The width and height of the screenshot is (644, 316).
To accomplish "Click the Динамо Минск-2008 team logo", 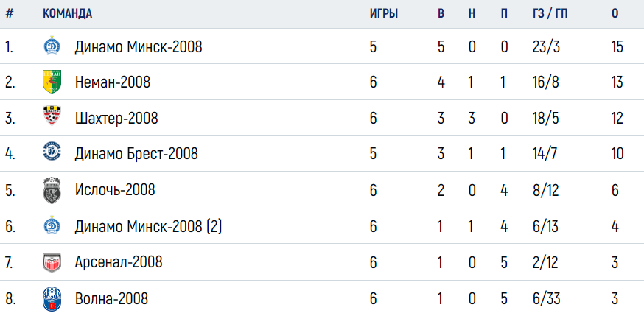I will pyautogui.click(x=52, y=45).
